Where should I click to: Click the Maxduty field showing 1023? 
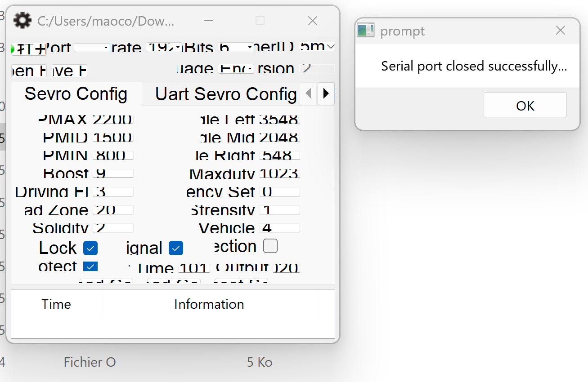(x=279, y=173)
